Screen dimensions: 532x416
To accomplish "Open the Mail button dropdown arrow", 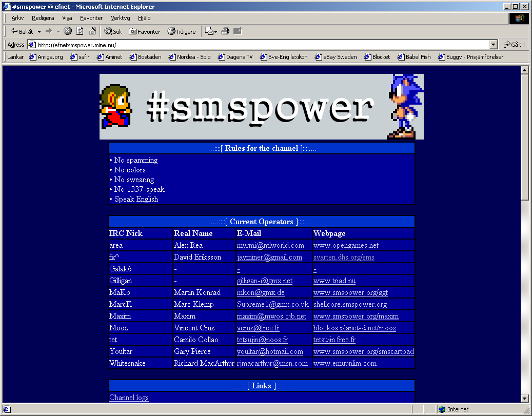I will [216, 32].
